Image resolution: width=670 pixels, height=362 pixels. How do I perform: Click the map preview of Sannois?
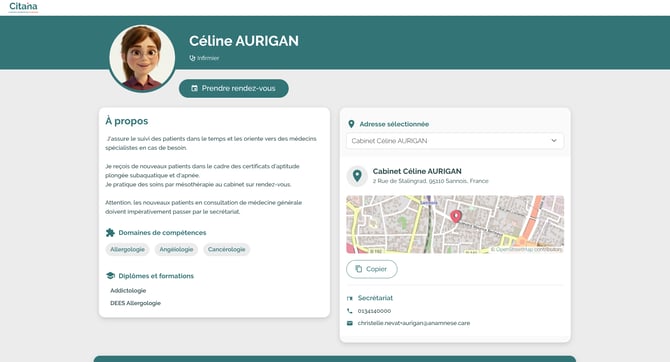455,224
